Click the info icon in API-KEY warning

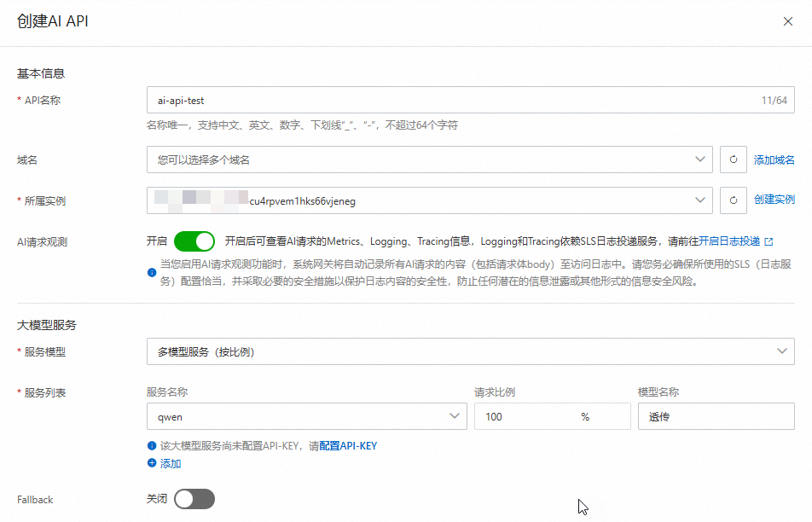point(151,444)
